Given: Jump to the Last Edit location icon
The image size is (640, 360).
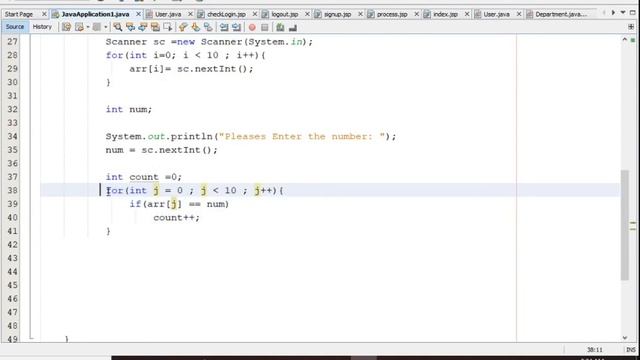Looking at the screenshot, I should [x=66, y=27].
